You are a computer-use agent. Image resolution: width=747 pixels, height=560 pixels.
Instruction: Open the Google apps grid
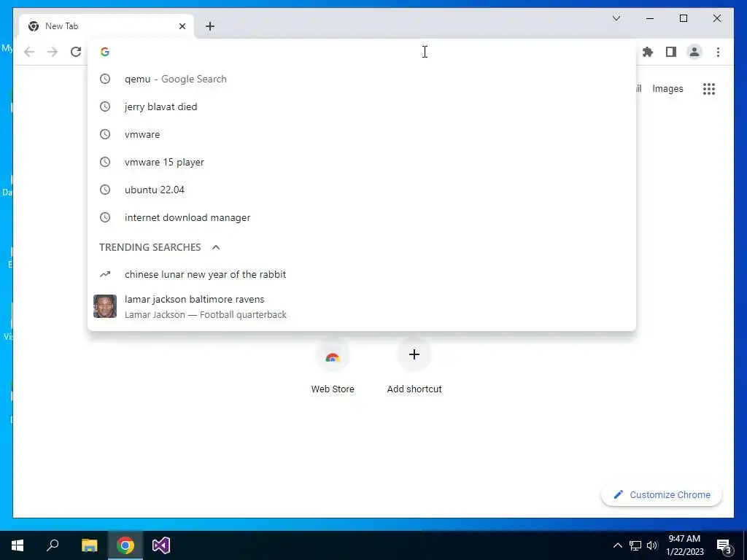(709, 88)
